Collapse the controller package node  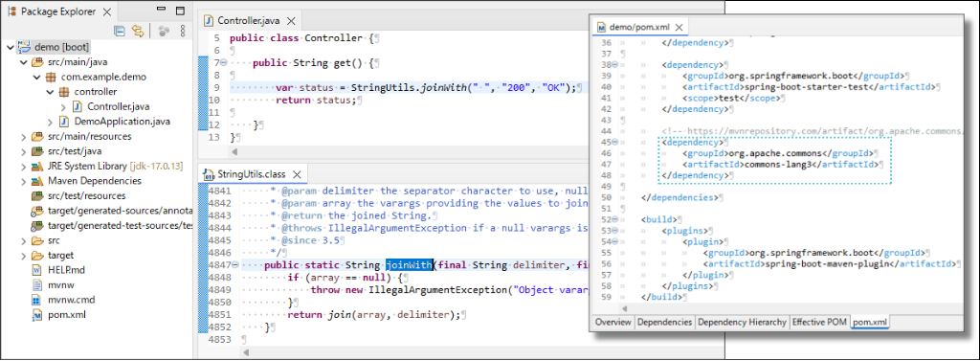(x=50, y=92)
